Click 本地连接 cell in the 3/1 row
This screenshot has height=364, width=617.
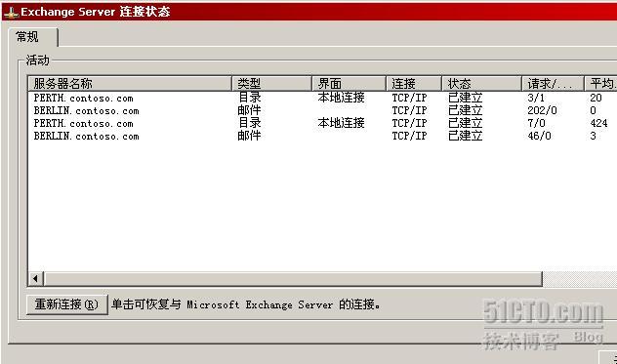tap(341, 98)
